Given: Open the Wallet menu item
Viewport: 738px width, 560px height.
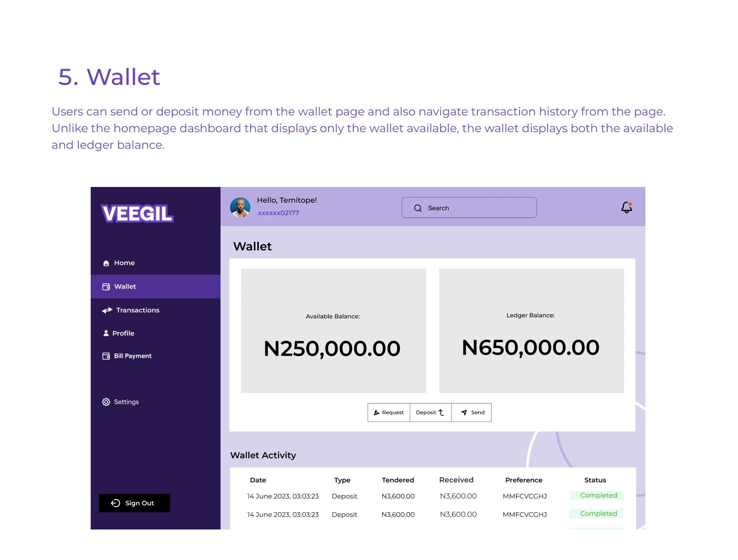Looking at the screenshot, I should (156, 287).
